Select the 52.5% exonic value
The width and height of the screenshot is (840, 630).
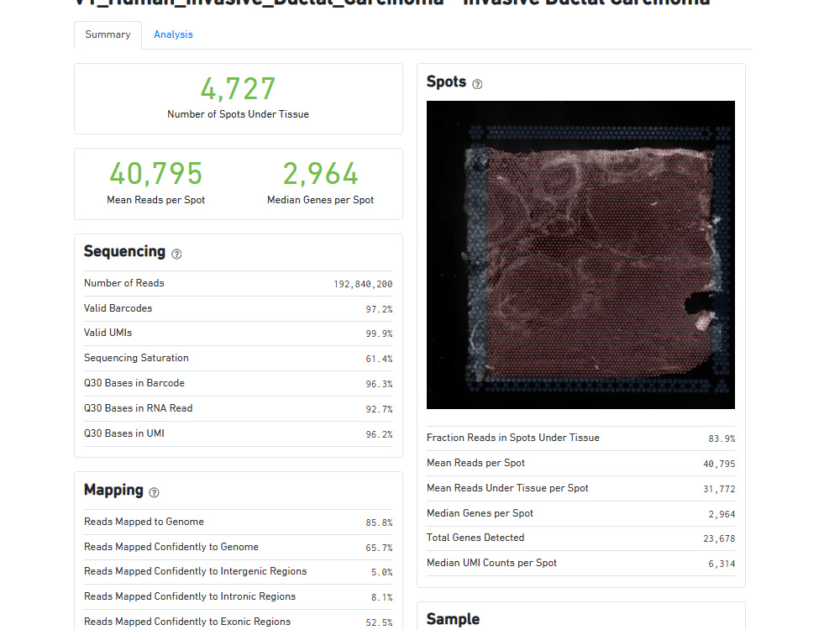point(380,623)
